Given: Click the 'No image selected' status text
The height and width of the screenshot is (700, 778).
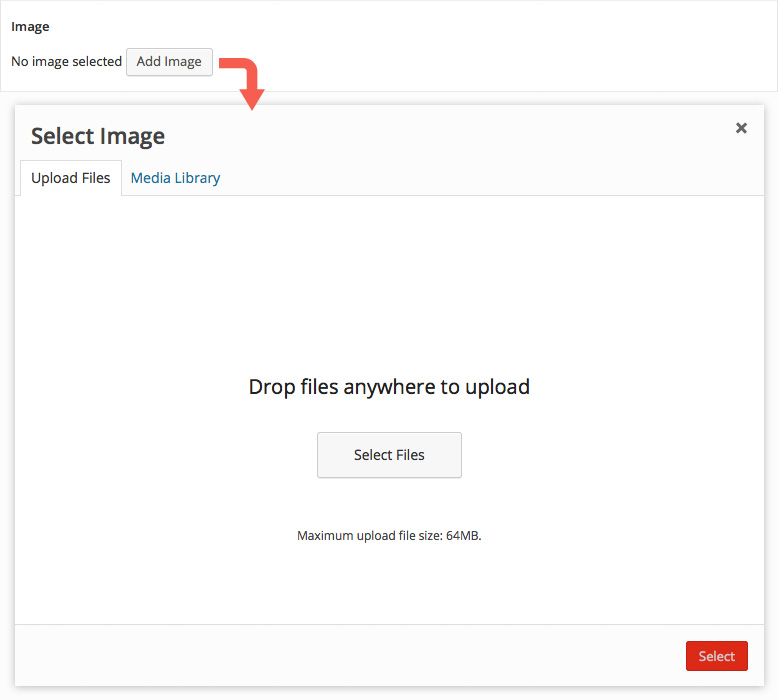Looking at the screenshot, I should pyautogui.click(x=66, y=61).
